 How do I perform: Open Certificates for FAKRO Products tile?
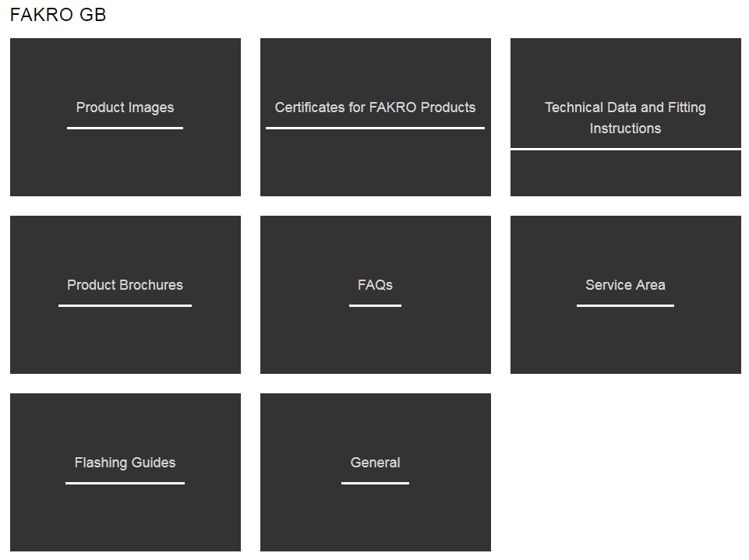pyautogui.click(x=376, y=117)
